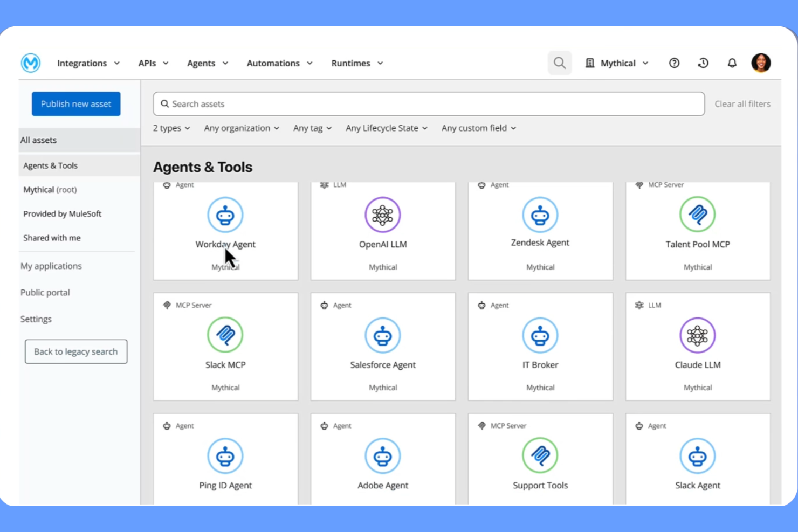Click the Talent Pool MCP icon
Viewport: 798px width, 532px height.
tap(698, 215)
